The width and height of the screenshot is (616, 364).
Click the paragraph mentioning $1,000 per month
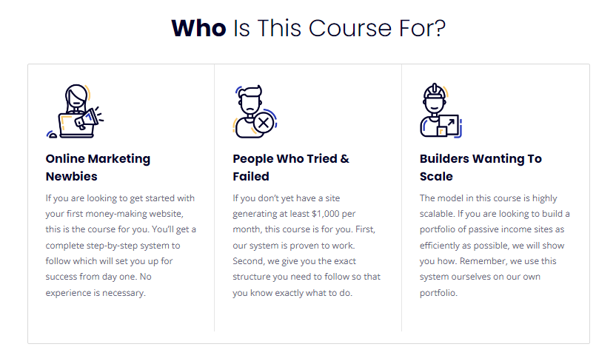pos(307,246)
